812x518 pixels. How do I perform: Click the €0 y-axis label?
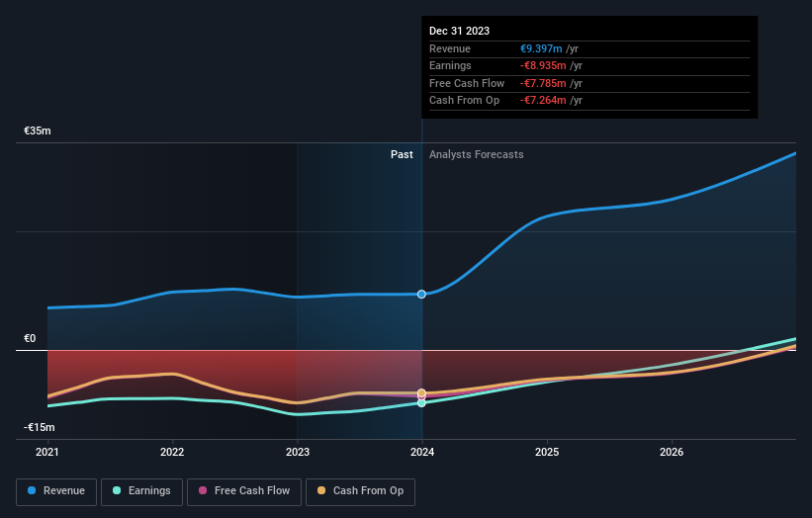30,338
